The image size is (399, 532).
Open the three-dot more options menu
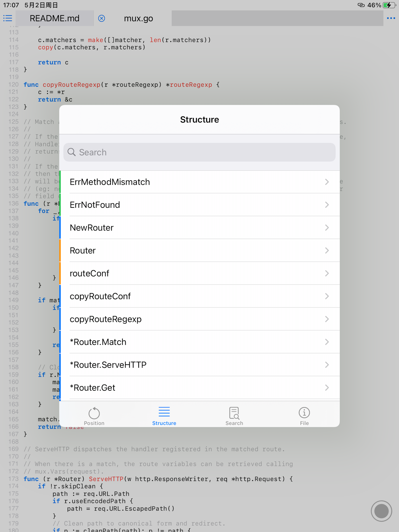click(x=391, y=18)
